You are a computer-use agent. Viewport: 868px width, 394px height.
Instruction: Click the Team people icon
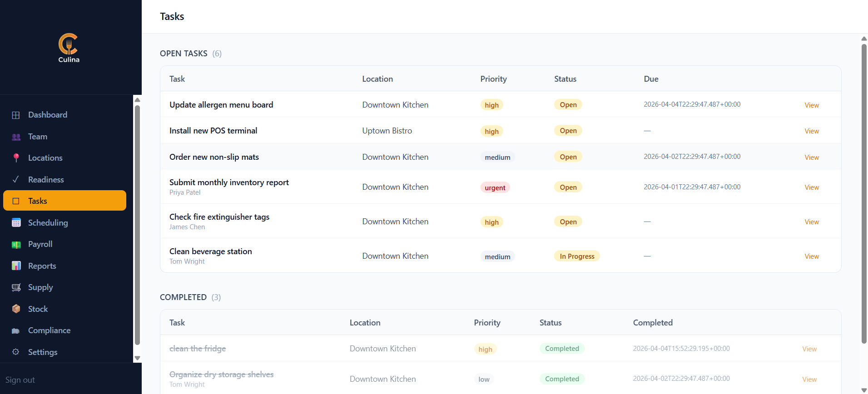(x=16, y=137)
